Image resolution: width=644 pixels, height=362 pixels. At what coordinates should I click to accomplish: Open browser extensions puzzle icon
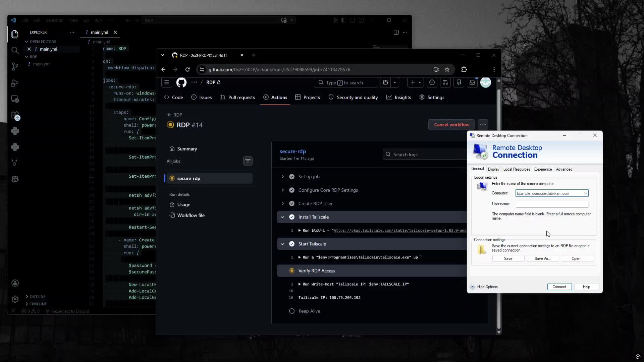click(x=464, y=69)
